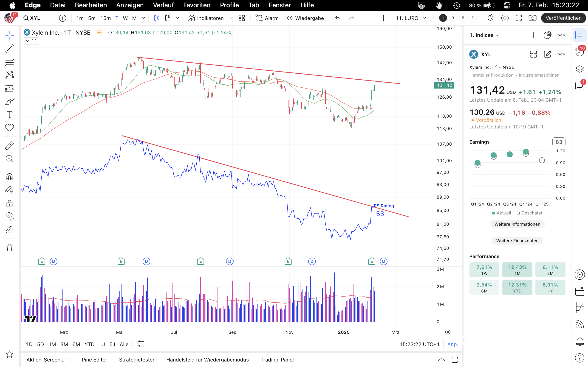Click the August earnings E marker
Viewport: 588px width, 367px height.
(x=201, y=261)
